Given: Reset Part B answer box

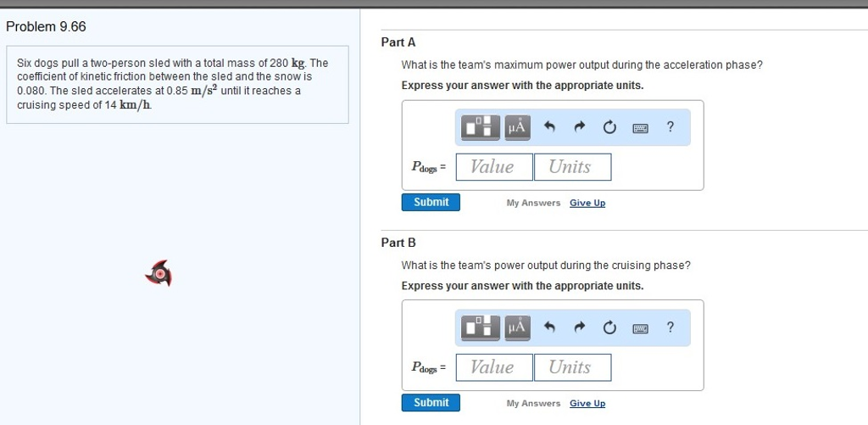Looking at the screenshot, I should pyautogui.click(x=609, y=328).
